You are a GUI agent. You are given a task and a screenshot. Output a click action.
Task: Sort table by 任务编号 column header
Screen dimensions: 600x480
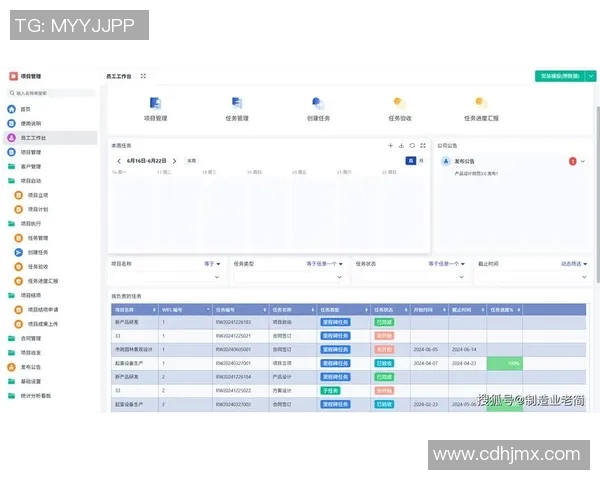pos(240,310)
